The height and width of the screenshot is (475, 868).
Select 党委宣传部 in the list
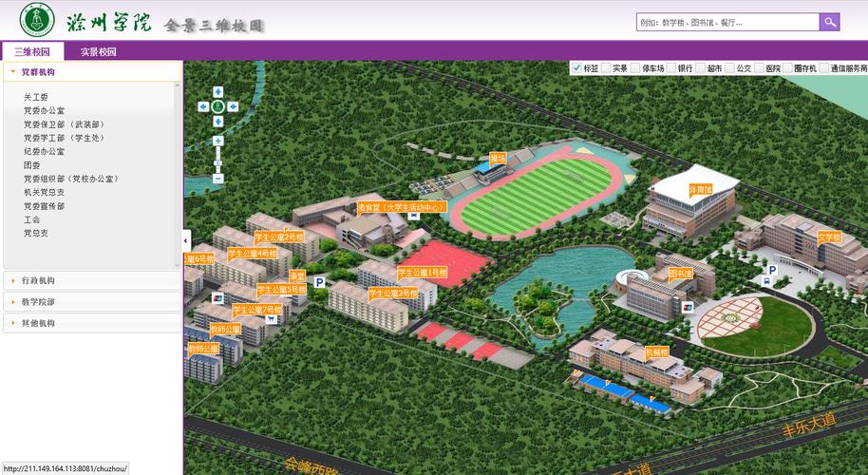coord(44,206)
